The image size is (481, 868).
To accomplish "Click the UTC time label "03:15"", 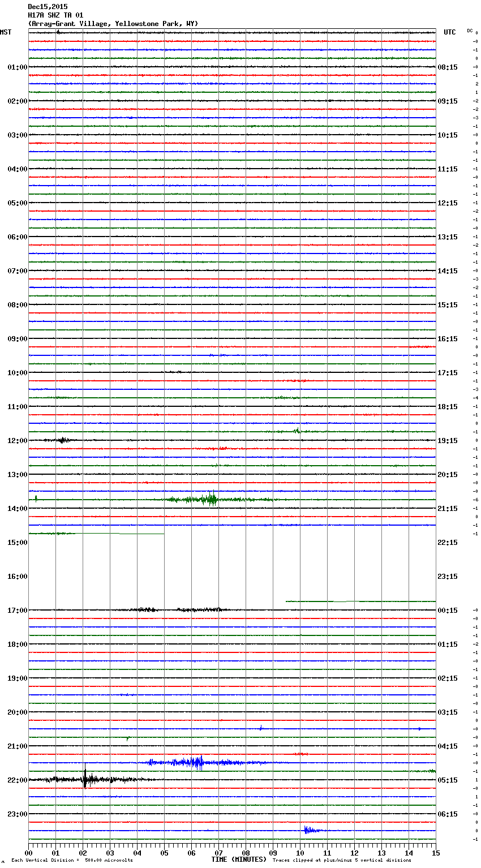I will click(448, 712).
